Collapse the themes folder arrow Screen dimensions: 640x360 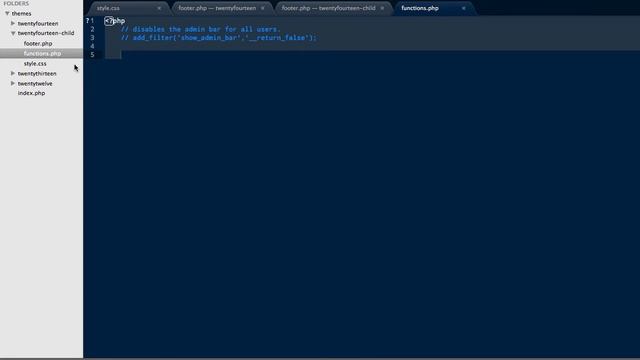(7, 13)
